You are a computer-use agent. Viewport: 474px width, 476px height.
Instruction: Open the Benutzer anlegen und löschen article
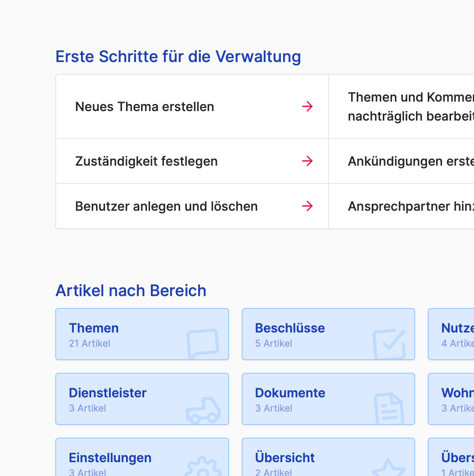[x=166, y=206]
